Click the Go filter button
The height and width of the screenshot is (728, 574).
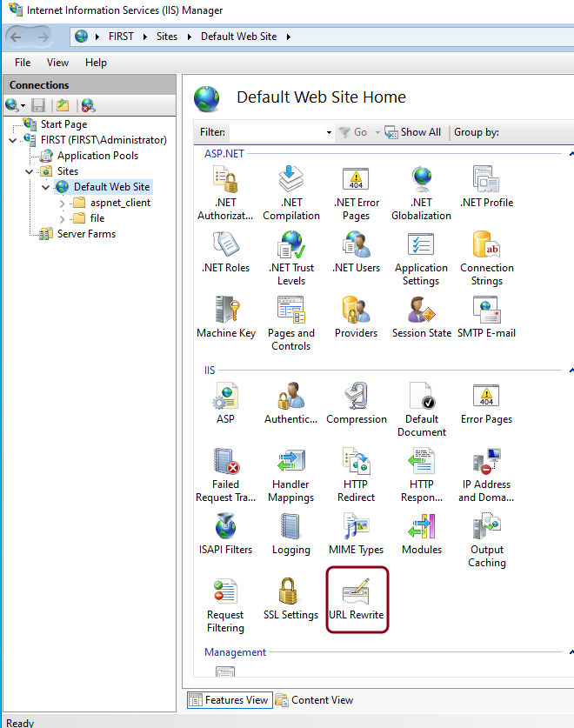pyautogui.click(x=353, y=132)
